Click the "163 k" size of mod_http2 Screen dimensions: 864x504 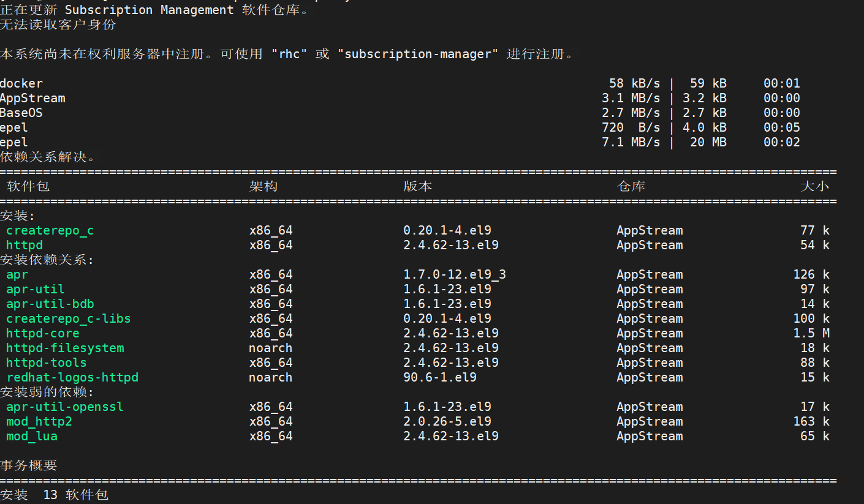(x=811, y=422)
